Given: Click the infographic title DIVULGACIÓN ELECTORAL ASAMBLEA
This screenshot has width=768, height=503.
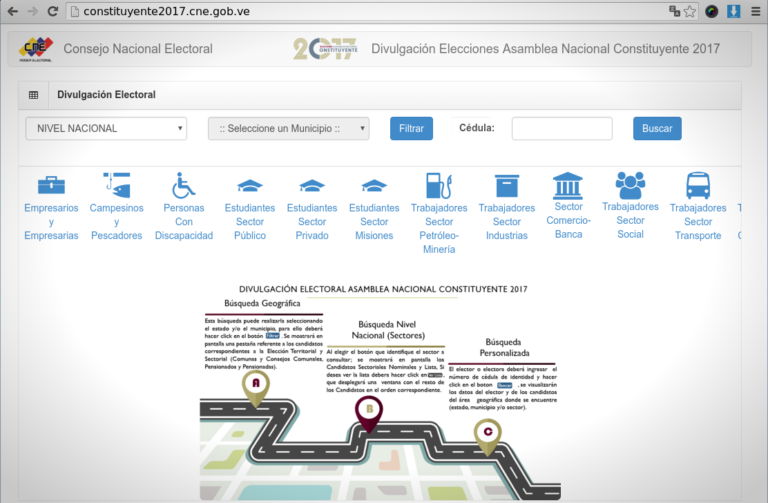Looking at the screenshot, I should click(x=383, y=289).
